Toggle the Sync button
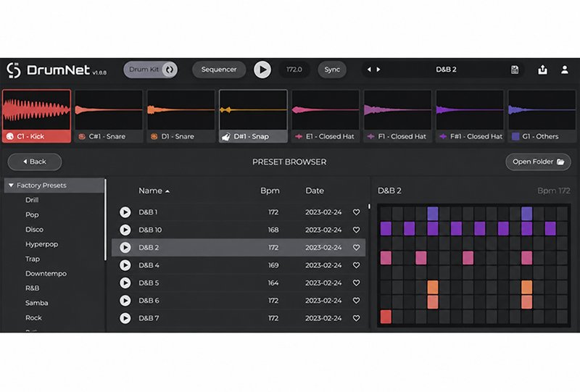This screenshot has height=392, width=580. click(332, 70)
